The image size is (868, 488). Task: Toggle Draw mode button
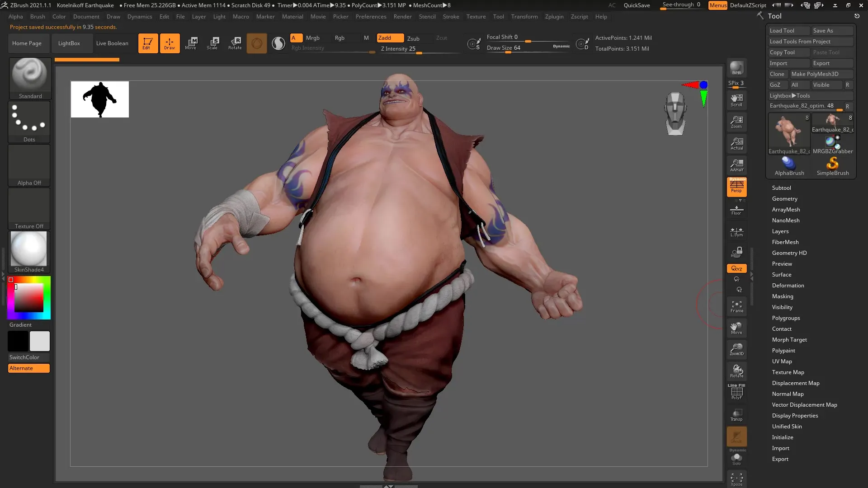(x=170, y=43)
